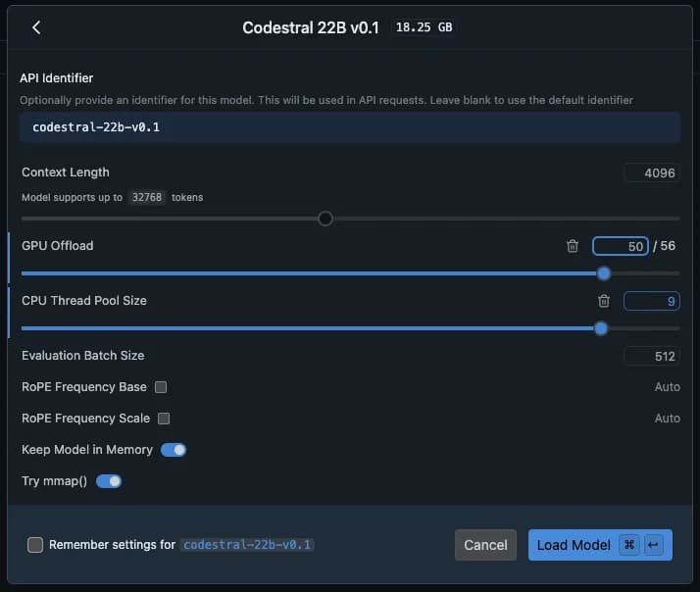Screen dimensions: 700x592
Task: Click the Codestral 22B v0.1 title
Action: (x=311, y=27)
